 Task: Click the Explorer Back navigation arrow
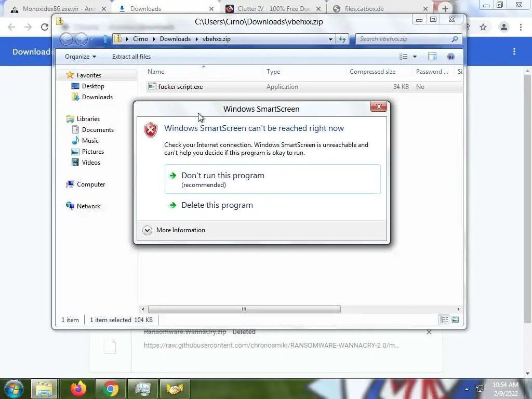(66, 39)
